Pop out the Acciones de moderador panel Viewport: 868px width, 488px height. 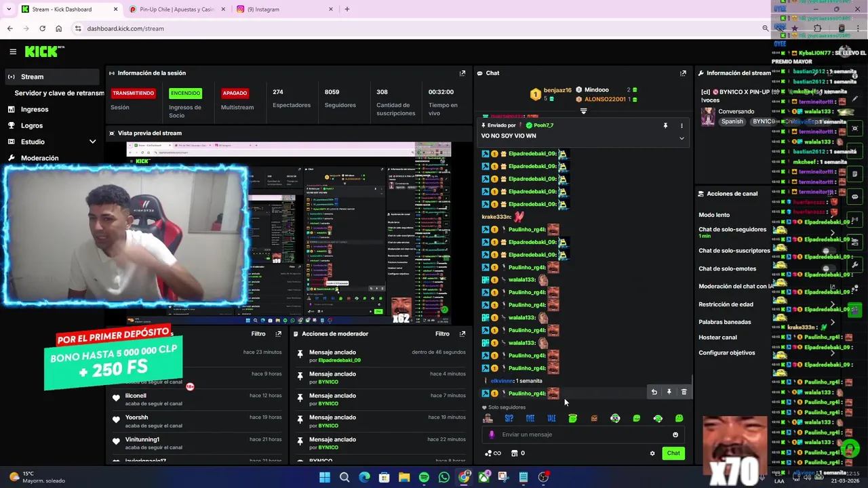click(x=462, y=333)
